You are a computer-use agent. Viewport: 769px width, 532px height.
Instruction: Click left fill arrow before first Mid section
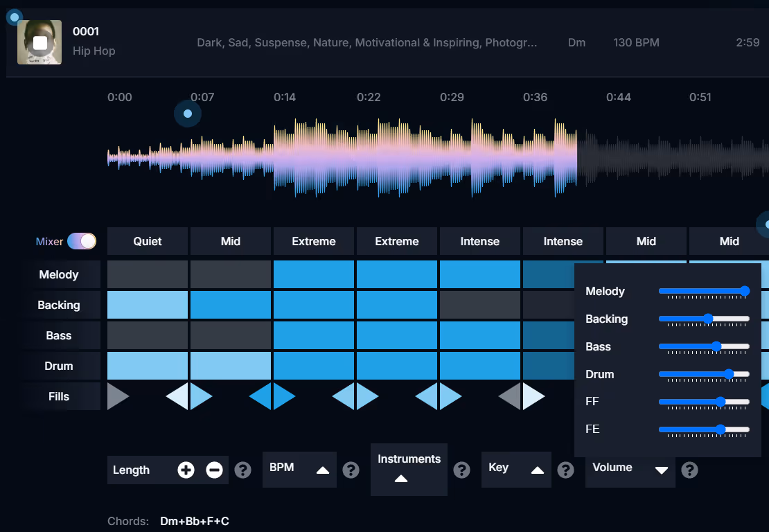pyautogui.click(x=179, y=396)
